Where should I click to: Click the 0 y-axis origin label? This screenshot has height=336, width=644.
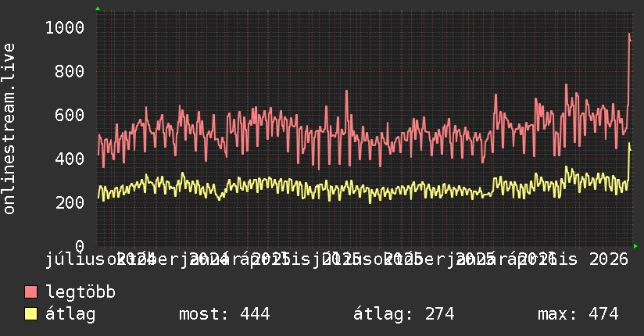click(x=80, y=245)
